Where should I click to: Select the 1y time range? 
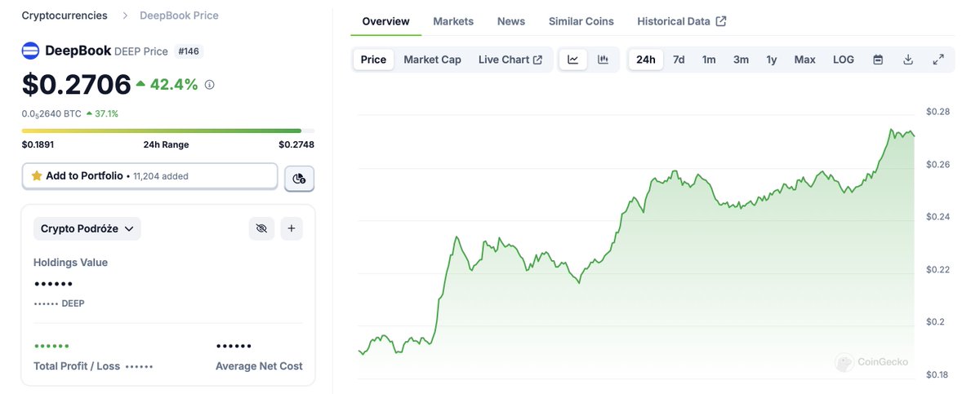(x=772, y=60)
